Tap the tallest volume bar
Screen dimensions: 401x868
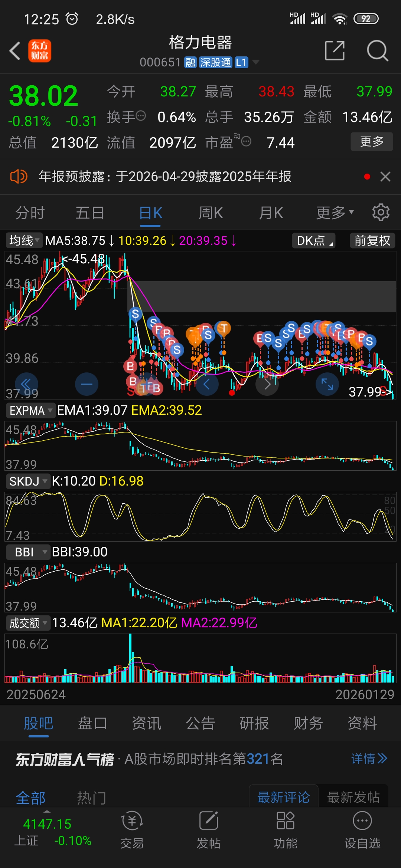(x=130, y=658)
